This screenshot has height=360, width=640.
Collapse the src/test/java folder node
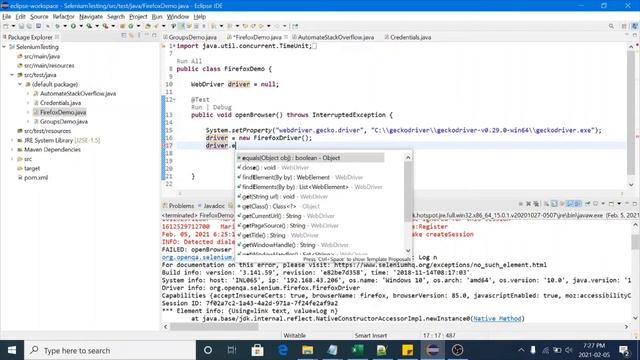(x=12, y=75)
